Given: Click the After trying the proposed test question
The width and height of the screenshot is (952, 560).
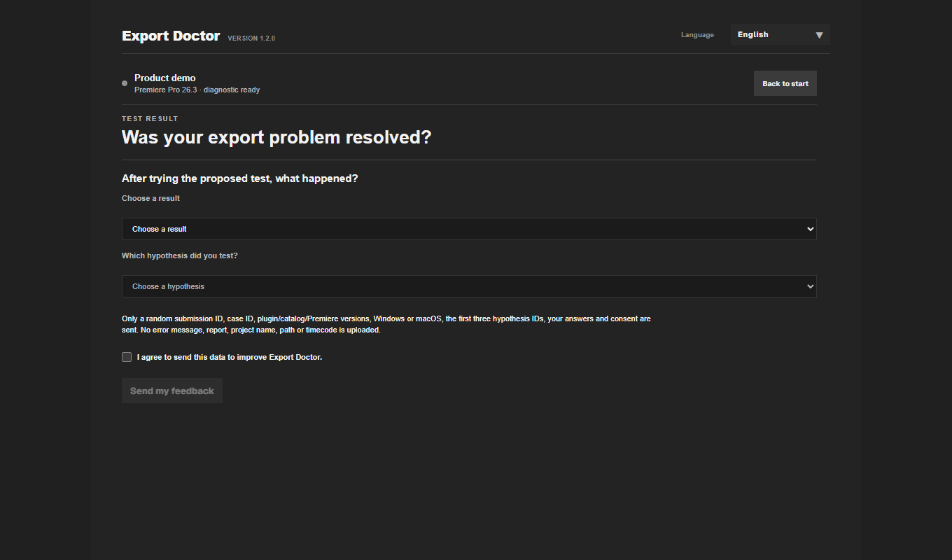Looking at the screenshot, I should pos(240,178).
